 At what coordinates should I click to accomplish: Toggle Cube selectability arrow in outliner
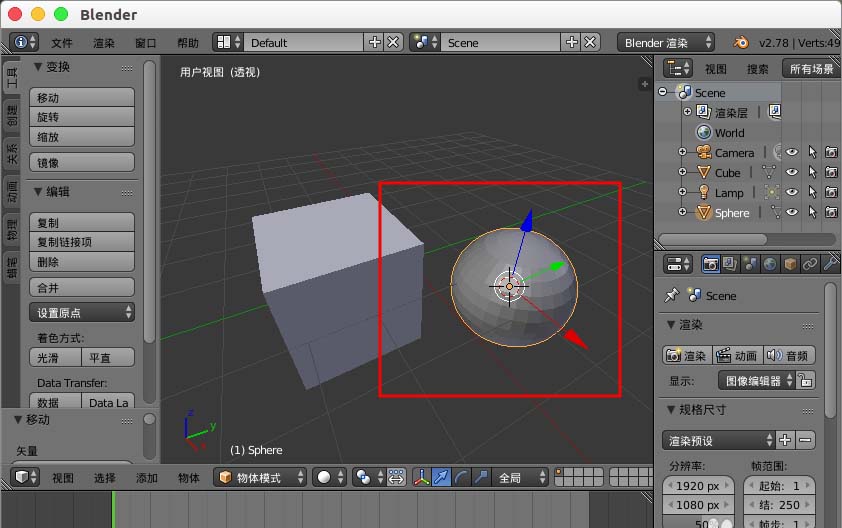[812, 172]
